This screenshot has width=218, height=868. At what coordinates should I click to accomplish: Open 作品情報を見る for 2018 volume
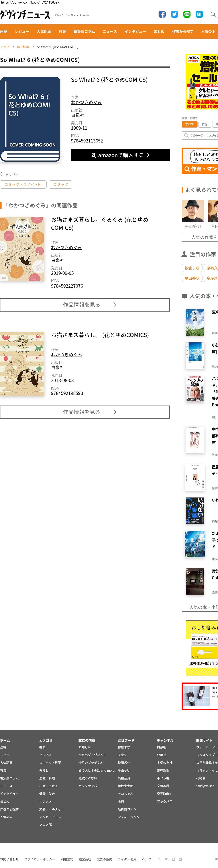(85, 412)
